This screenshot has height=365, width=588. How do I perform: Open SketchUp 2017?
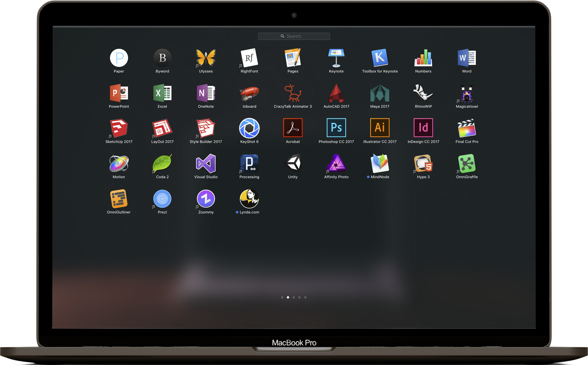119,128
